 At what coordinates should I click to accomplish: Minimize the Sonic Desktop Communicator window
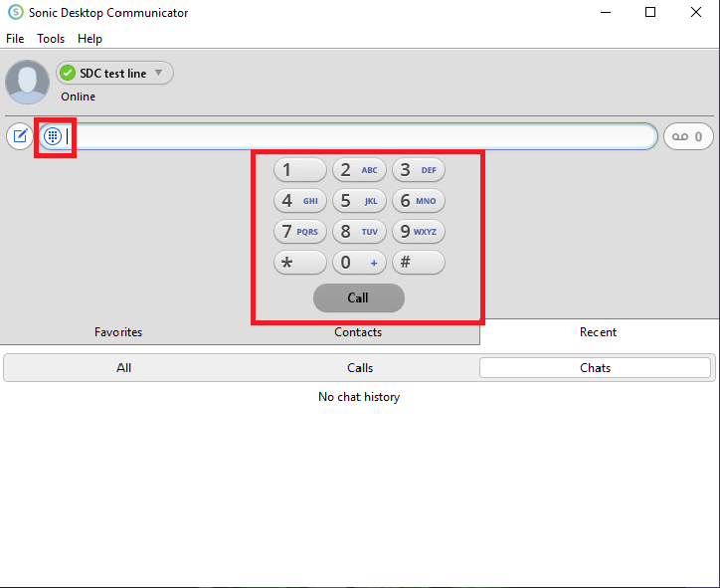point(606,12)
